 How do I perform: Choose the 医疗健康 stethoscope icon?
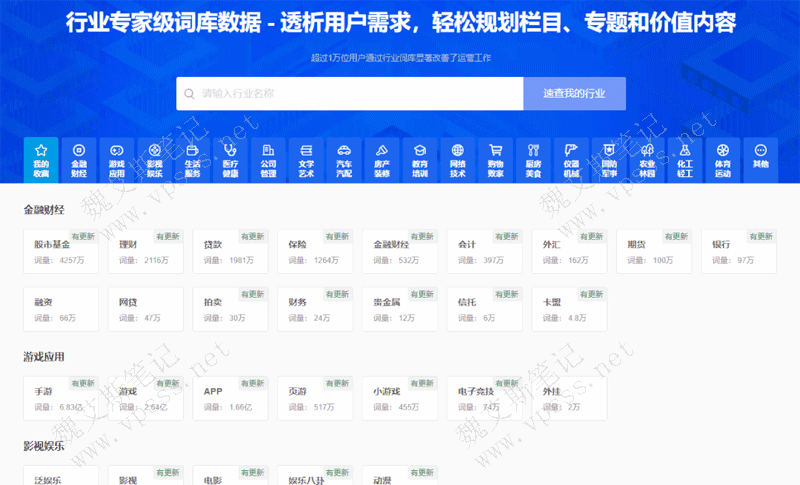point(230,159)
